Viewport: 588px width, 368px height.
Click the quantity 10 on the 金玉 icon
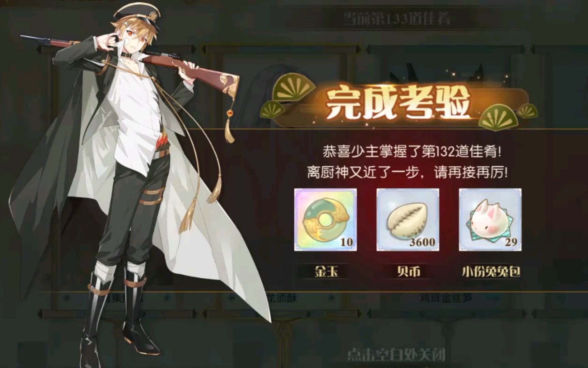point(347,242)
